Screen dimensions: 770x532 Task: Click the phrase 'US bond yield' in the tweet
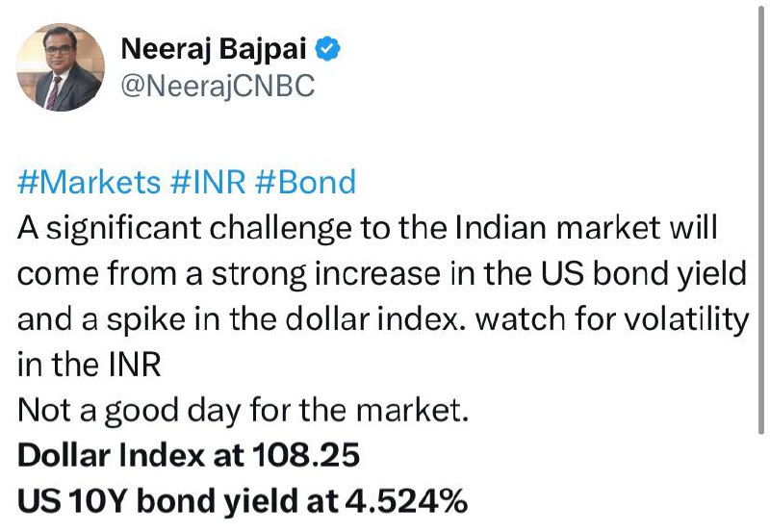pos(644,274)
